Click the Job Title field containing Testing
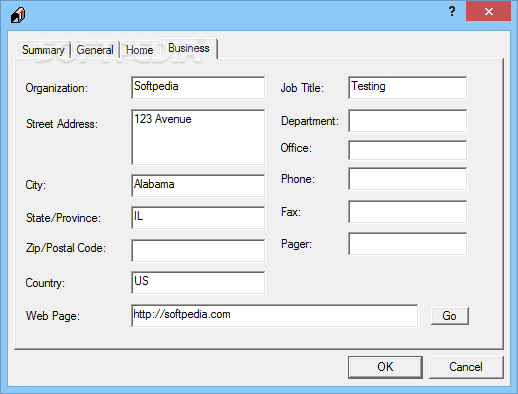This screenshot has height=394, width=518. click(x=408, y=87)
